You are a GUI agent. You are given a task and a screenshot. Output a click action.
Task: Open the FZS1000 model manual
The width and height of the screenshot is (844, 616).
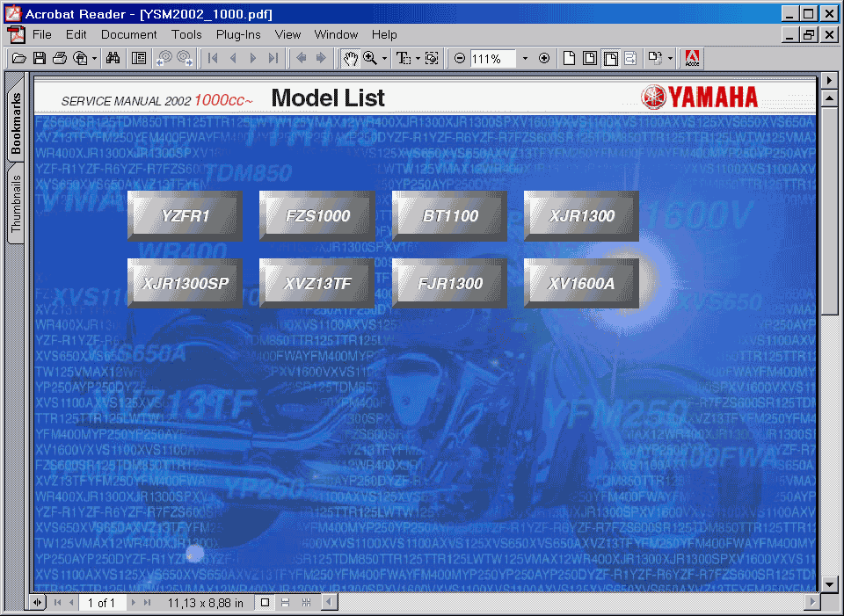point(317,216)
